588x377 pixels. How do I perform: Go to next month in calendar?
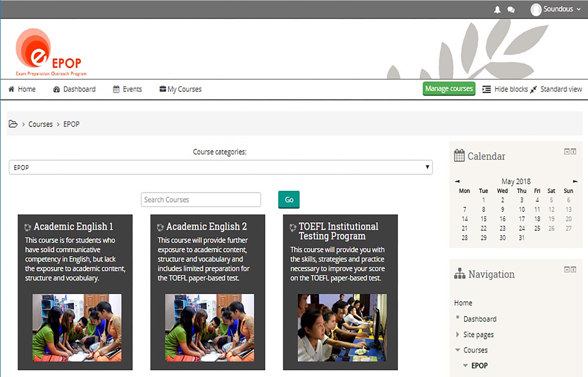click(575, 181)
